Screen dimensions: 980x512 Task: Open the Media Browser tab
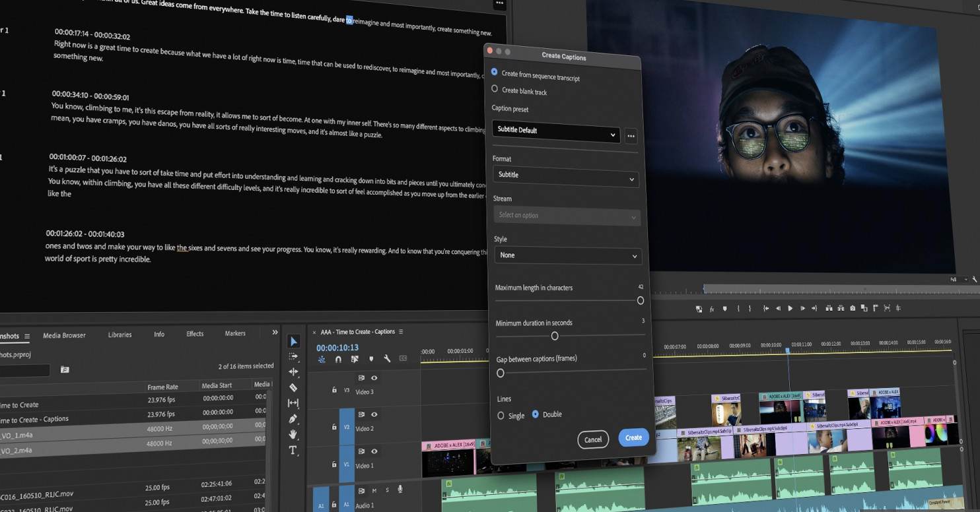click(64, 335)
